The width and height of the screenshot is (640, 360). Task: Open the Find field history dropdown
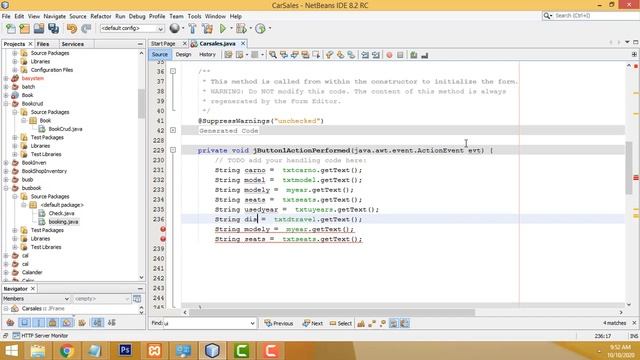(252, 323)
